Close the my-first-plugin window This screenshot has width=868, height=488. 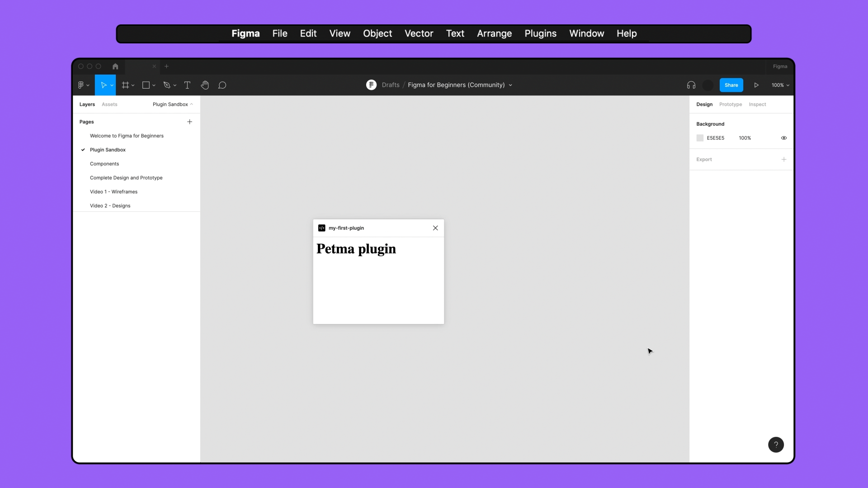pyautogui.click(x=435, y=228)
